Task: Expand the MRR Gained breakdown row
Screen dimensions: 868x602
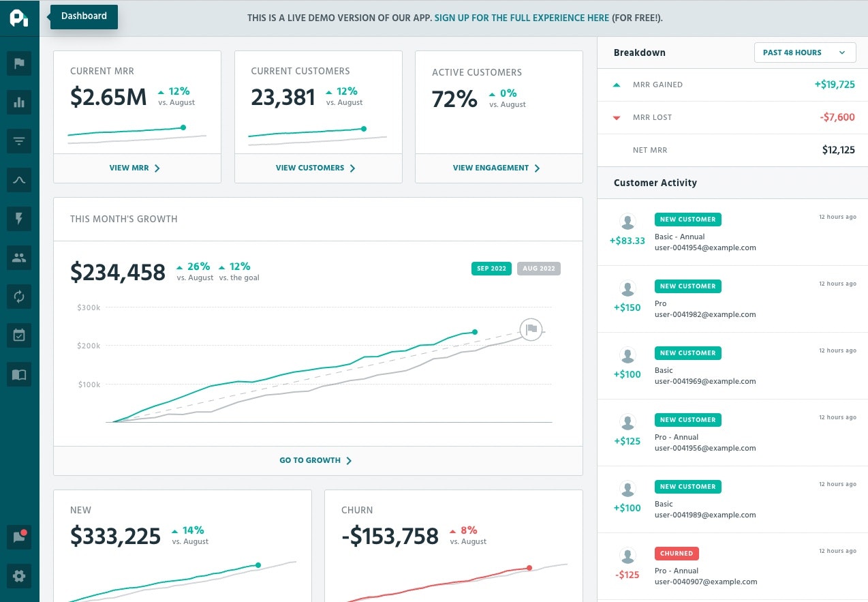Action: (732, 85)
